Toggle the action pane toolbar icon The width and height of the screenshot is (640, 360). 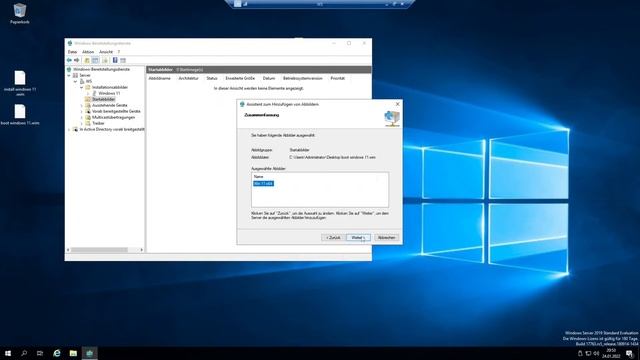pos(123,60)
